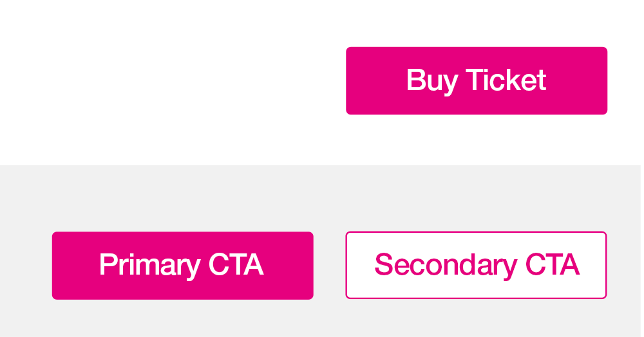Click the 'Primary CTA' text label

pos(182,266)
